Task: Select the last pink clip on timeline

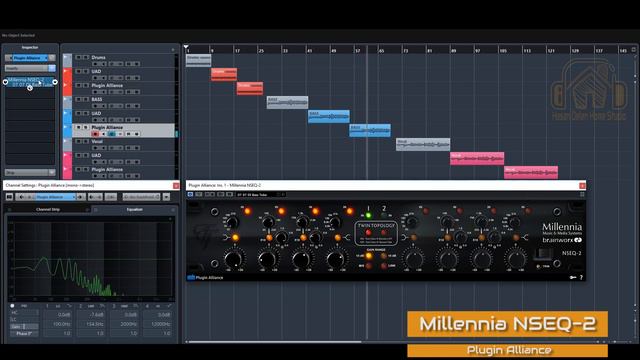Action: (531, 172)
